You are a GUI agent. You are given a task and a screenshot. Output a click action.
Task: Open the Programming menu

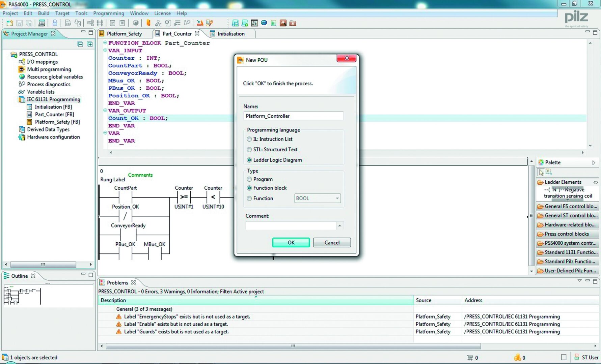point(109,13)
